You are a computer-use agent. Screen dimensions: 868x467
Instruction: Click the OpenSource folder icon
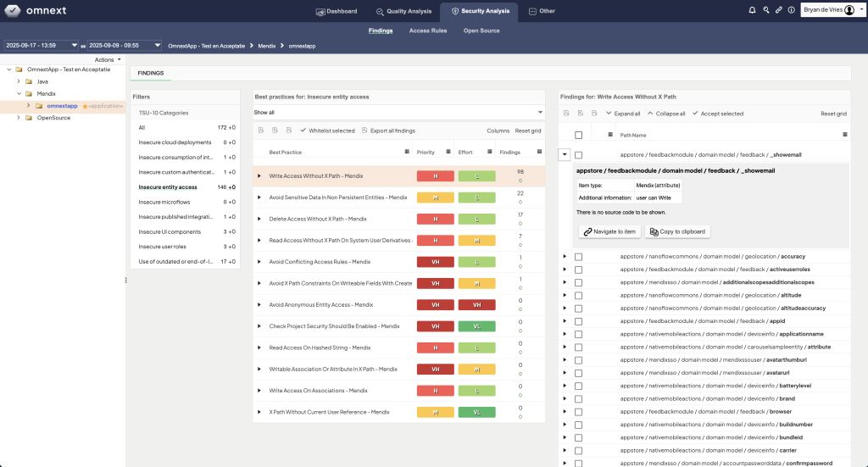(29, 118)
